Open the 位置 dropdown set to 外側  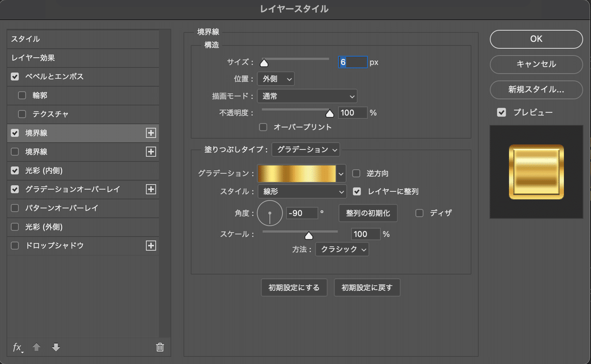(x=276, y=78)
